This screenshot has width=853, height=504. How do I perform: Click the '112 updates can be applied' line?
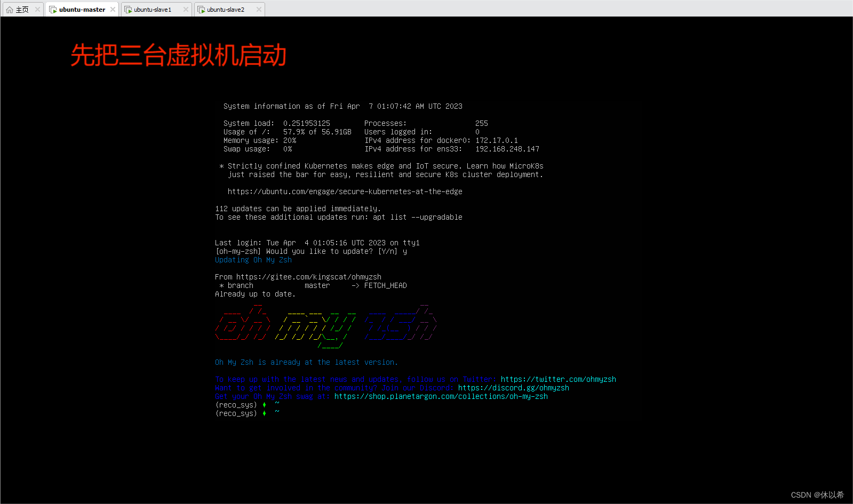point(298,209)
